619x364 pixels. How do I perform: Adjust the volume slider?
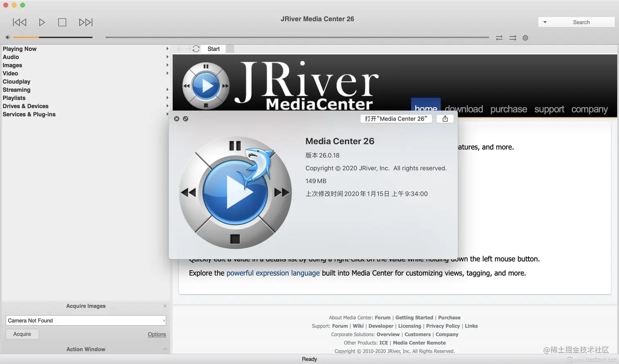(x=52, y=37)
